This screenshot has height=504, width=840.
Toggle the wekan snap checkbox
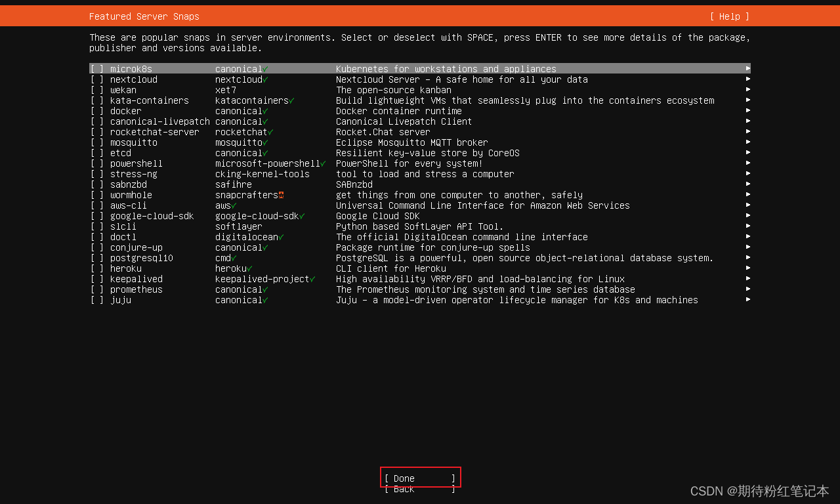point(97,90)
